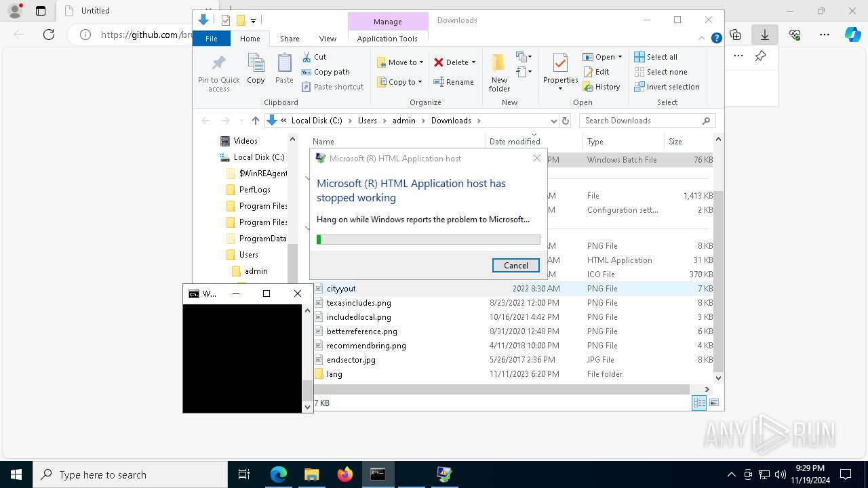Click Paste shortcut in ribbon
Viewport: 868px width, 488px height.
(332, 87)
